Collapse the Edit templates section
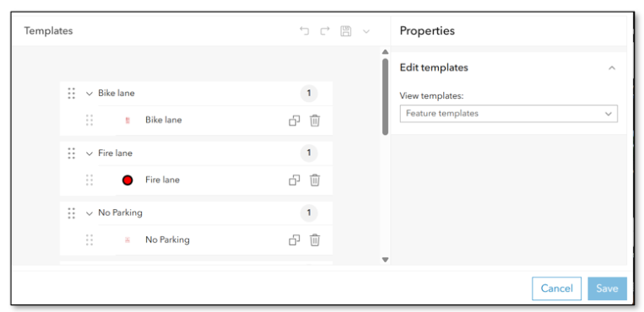Image resolution: width=644 pixels, height=312 pixels. pyautogui.click(x=612, y=67)
